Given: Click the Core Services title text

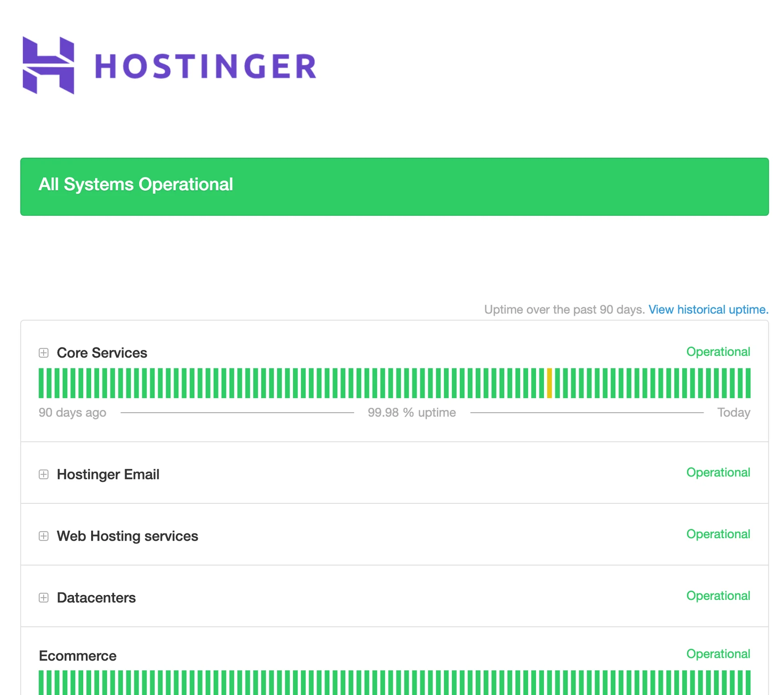Looking at the screenshot, I should point(102,353).
